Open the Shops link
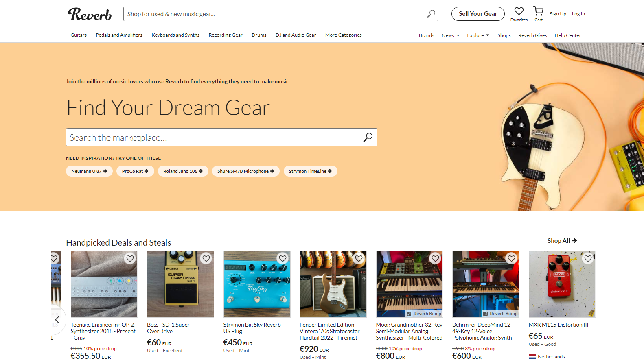 click(x=504, y=35)
